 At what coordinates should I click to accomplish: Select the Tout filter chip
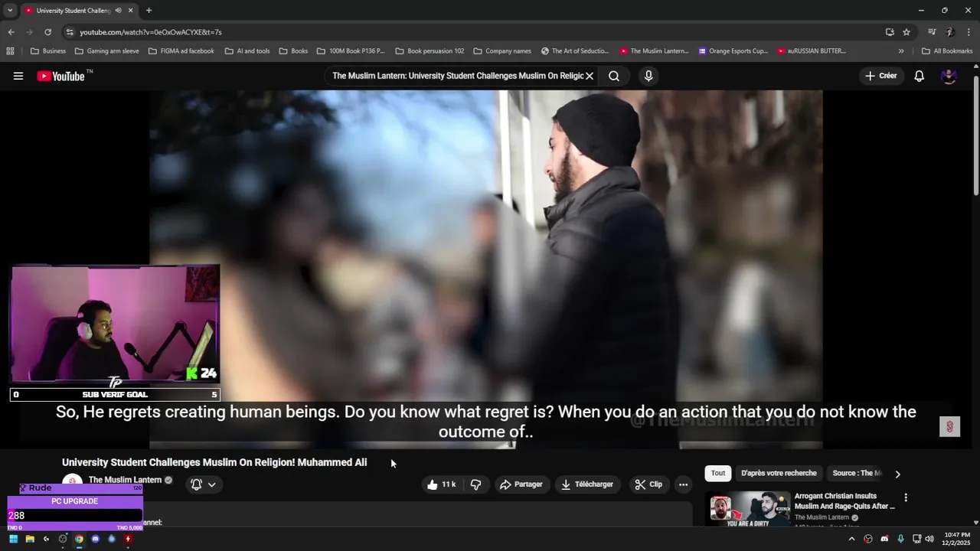(718, 473)
